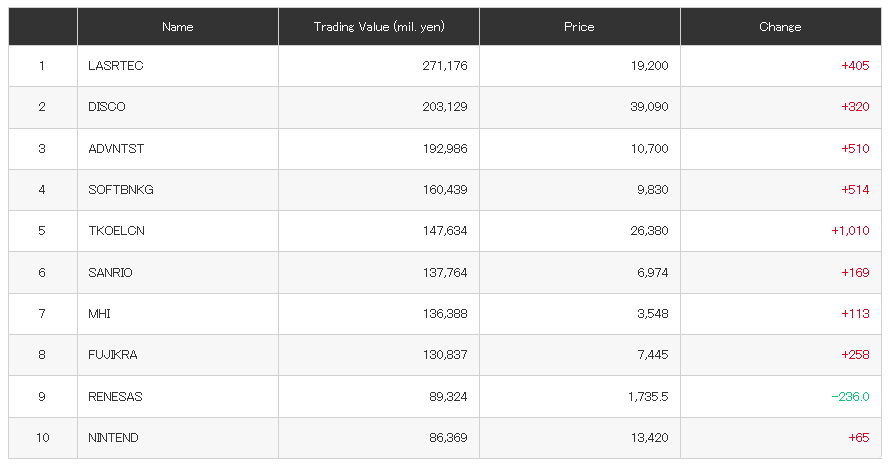Select the TKOELCN stock name
The image size is (893, 471).
tap(116, 231)
